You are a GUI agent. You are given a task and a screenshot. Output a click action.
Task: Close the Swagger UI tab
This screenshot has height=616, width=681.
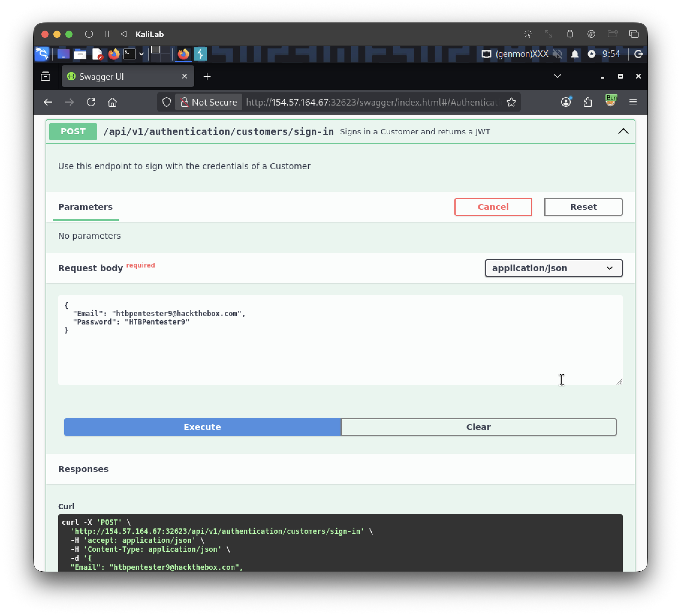click(184, 76)
